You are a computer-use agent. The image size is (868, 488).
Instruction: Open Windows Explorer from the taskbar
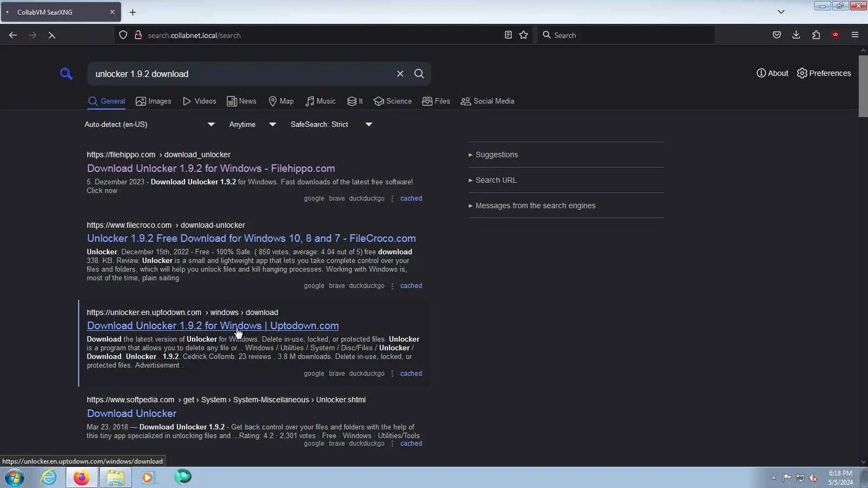(115, 478)
